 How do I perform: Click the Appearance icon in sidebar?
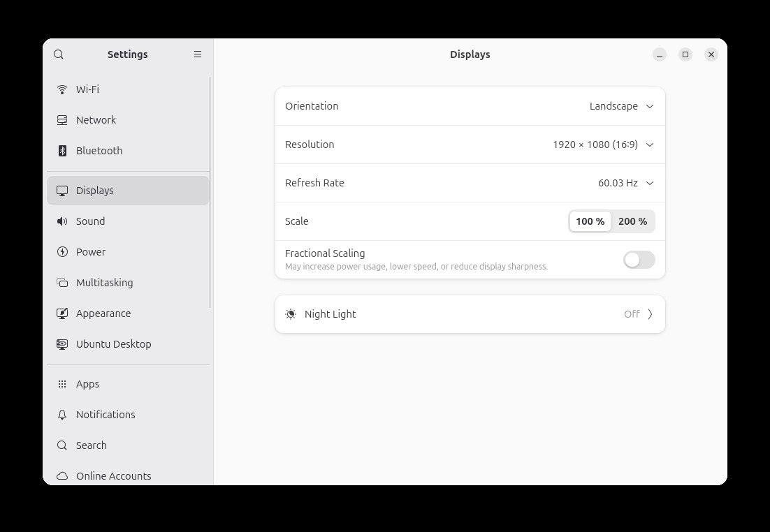click(62, 313)
